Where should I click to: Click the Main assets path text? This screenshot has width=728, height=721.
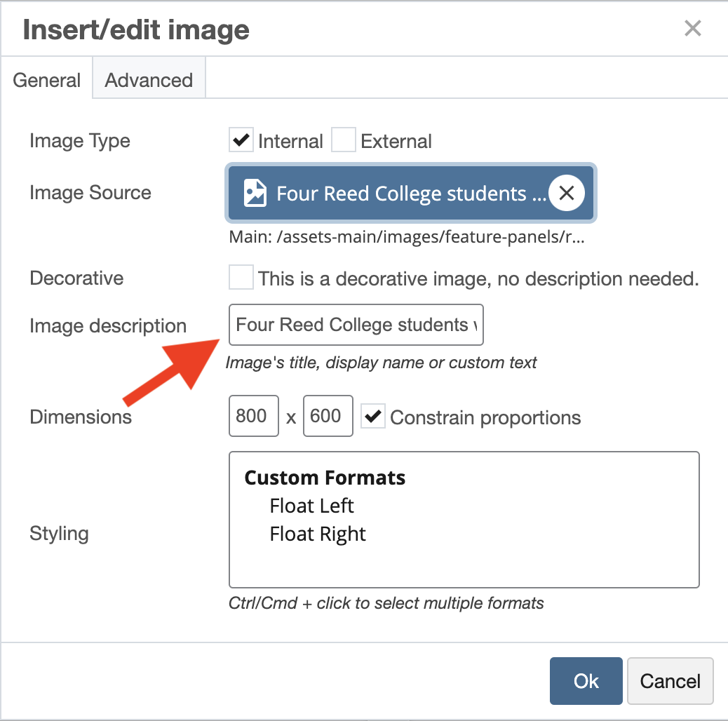pos(407,237)
